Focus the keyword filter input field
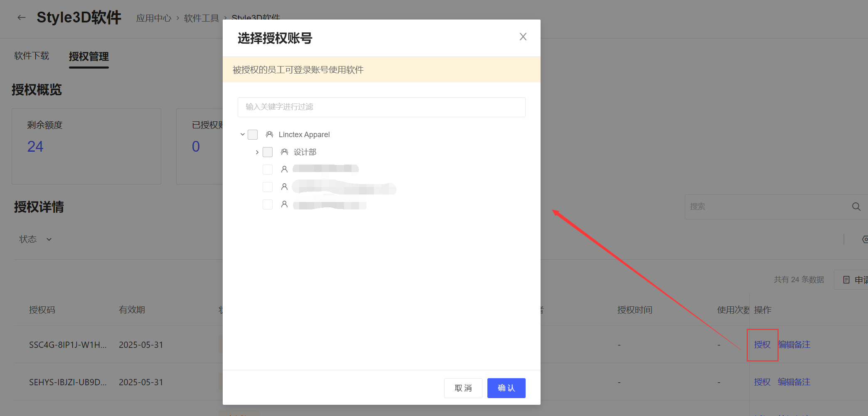This screenshot has width=868, height=416. (x=381, y=107)
